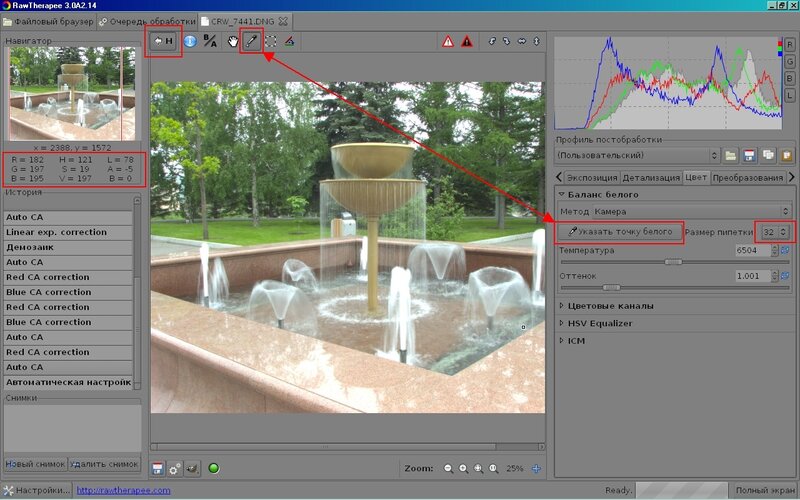
Task: Select the crop selection tool
Action: point(270,41)
